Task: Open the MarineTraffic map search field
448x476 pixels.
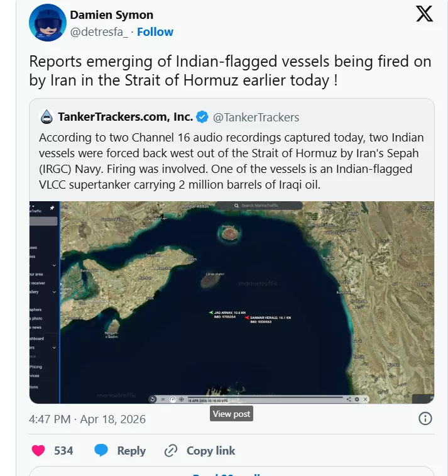Action: pyautogui.click(x=267, y=206)
